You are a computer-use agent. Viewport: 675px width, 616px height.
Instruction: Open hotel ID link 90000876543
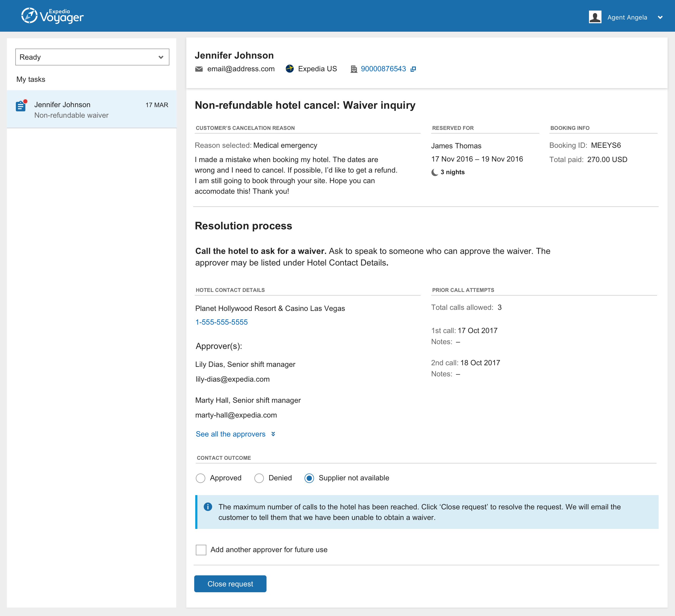coord(383,69)
